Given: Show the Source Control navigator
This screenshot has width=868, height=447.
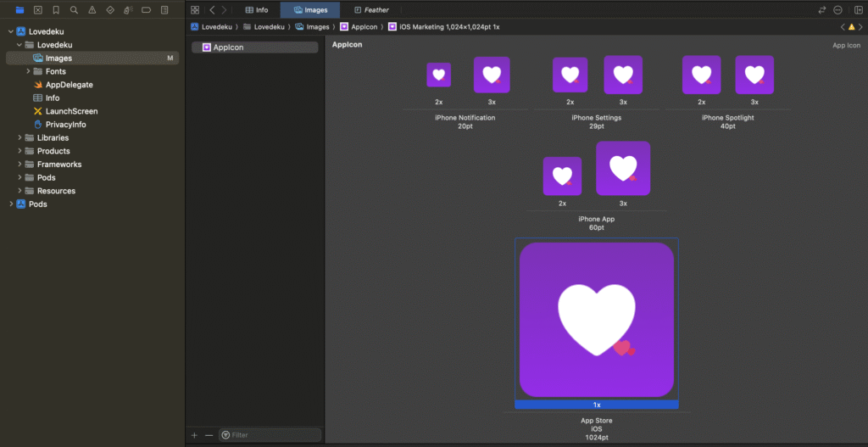Looking at the screenshot, I should click(37, 10).
